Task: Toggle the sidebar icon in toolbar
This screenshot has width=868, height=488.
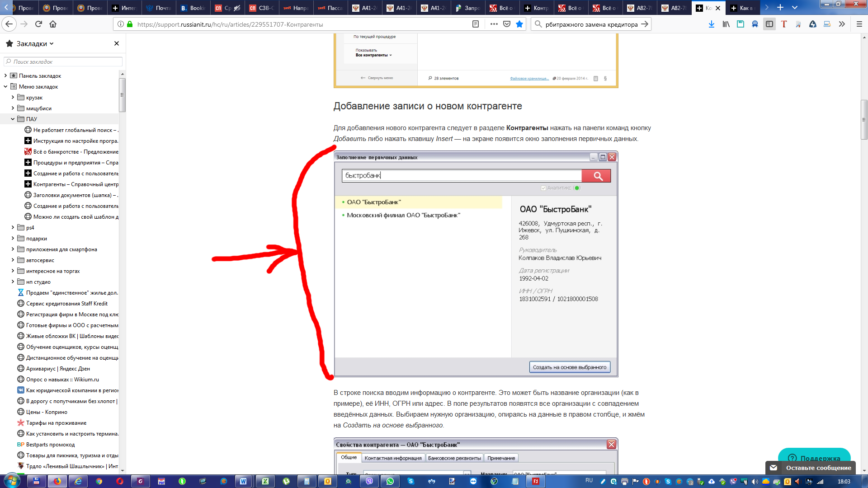Action: (769, 24)
